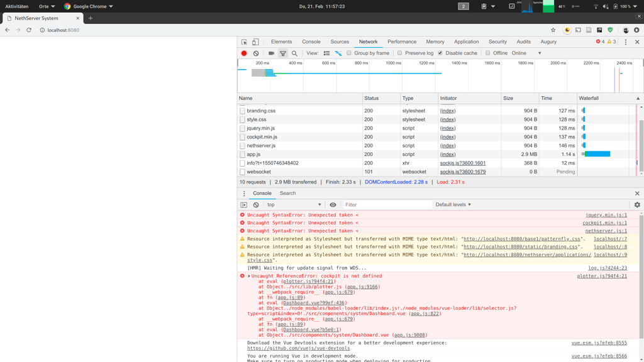Select the inspect element tool
This screenshot has width=644, height=362.
(x=245, y=41)
